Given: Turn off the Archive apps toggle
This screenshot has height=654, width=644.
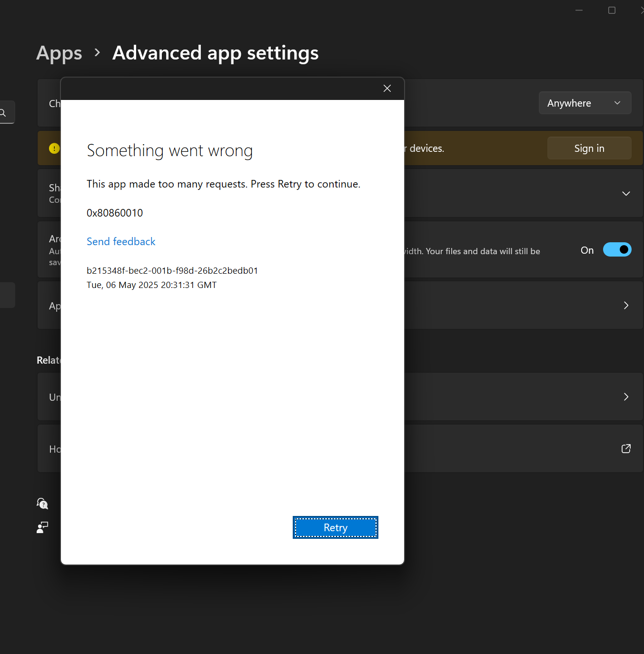Looking at the screenshot, I should click(617, 249).
